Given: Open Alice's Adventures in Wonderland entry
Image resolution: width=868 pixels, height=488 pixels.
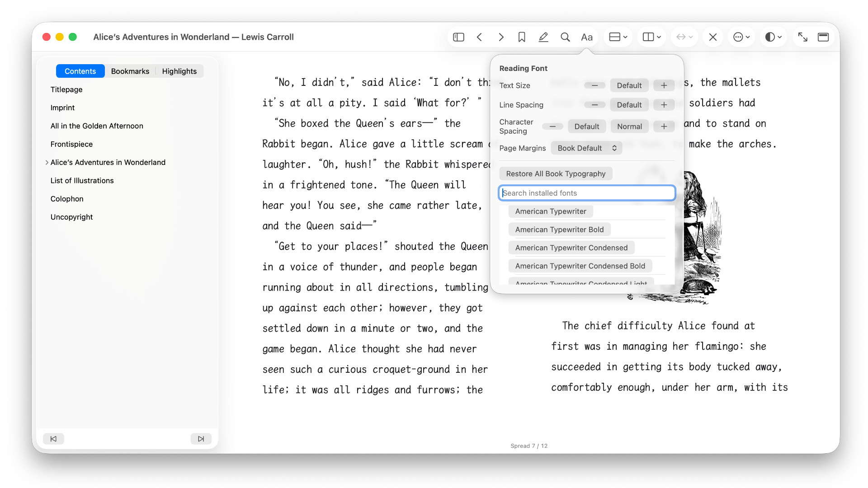Looking at the screenshot, I should click(x=108, y=163).
